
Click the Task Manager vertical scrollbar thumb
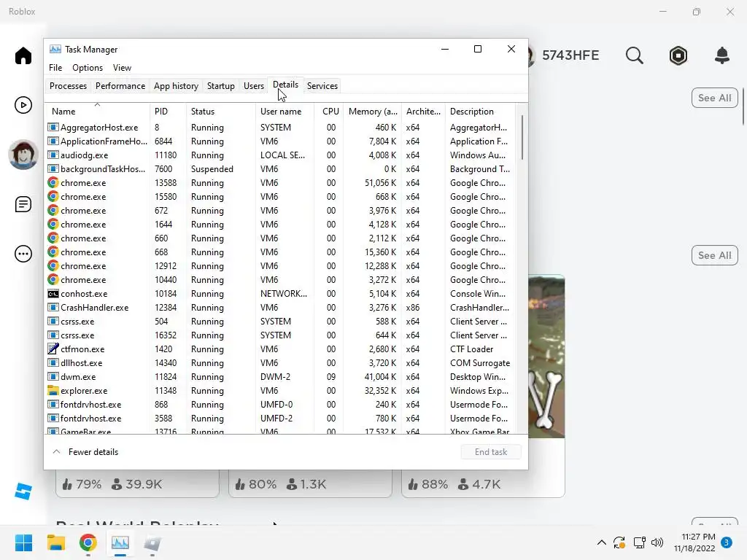coord(522,137)
